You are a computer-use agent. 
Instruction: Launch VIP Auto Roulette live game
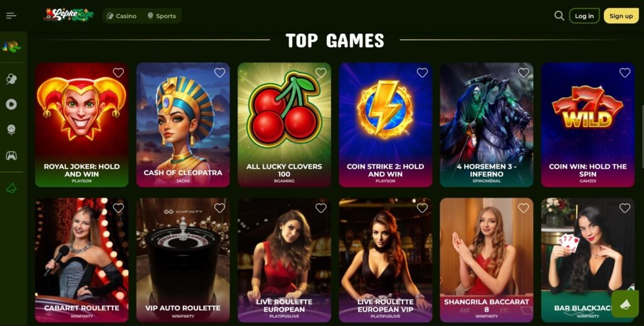pyautogui.click(x=183, y=260)
